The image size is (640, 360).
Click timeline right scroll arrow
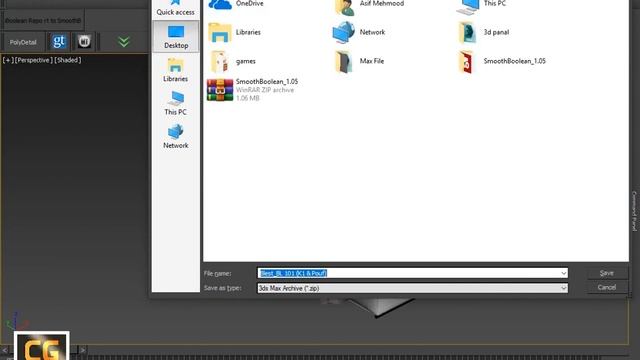[x=83, y=350]
